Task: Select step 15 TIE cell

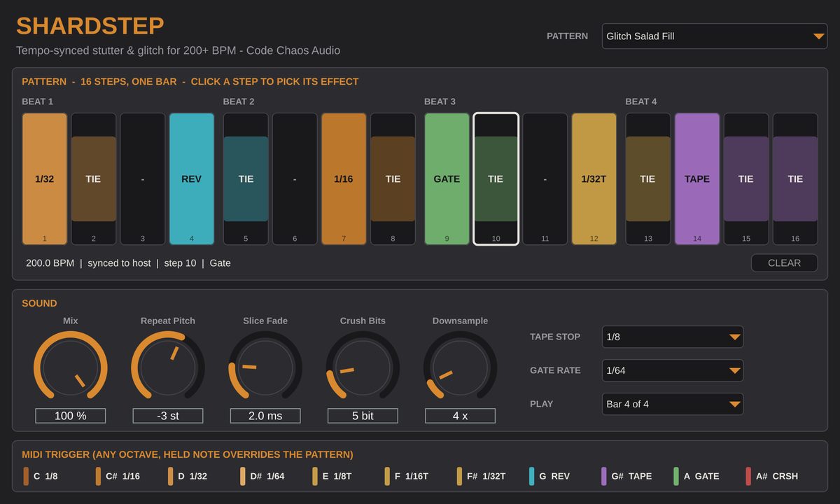Action: coord(746,179)
